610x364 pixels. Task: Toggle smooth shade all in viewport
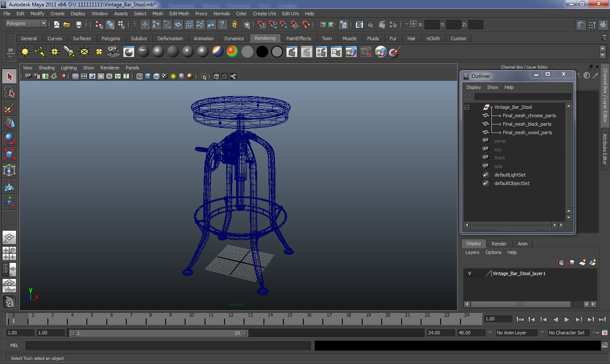click(148, 76)
